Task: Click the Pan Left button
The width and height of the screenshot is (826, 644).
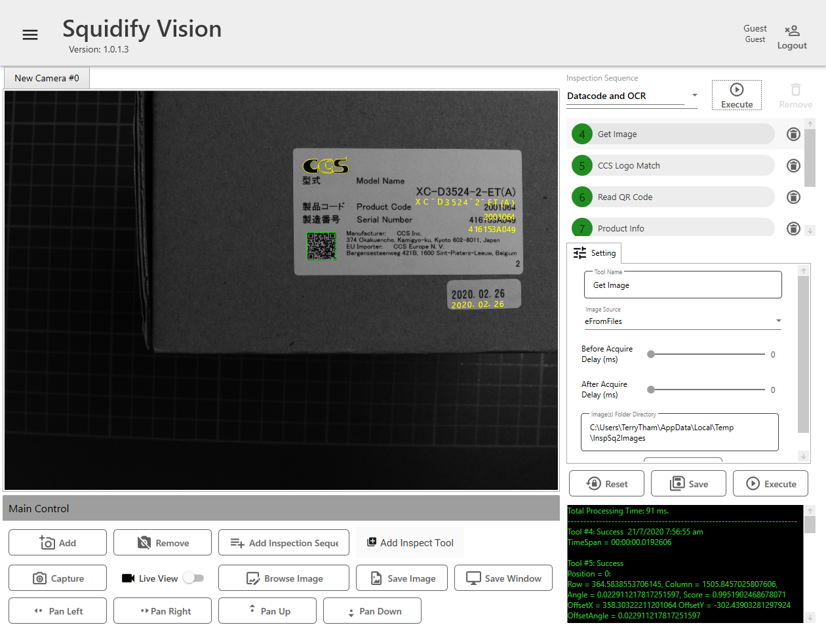Action: point(58,611)
